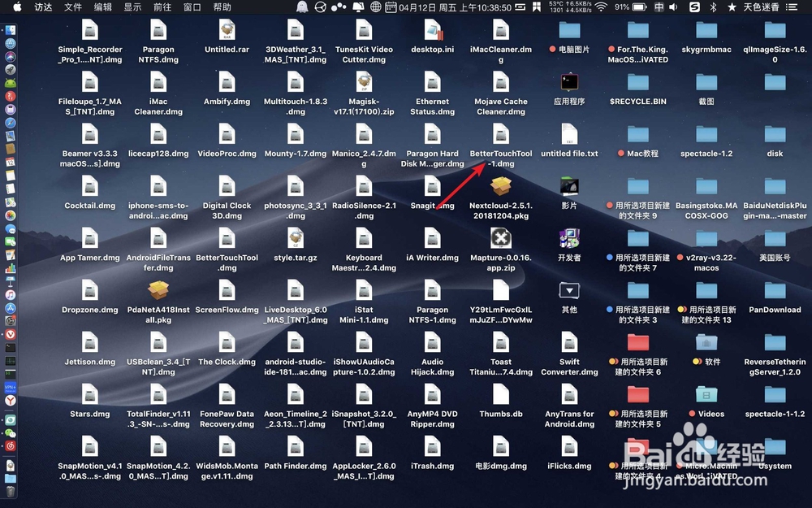Screen dimensions: 812x508
Task: Open the 编辑 menu
Action: click(x=103, y=7)
